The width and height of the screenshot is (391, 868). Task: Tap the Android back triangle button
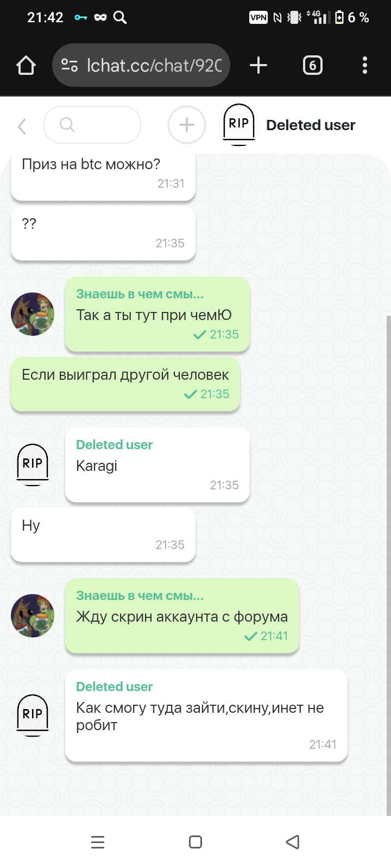pyautogui.click(x=293, y=842)
